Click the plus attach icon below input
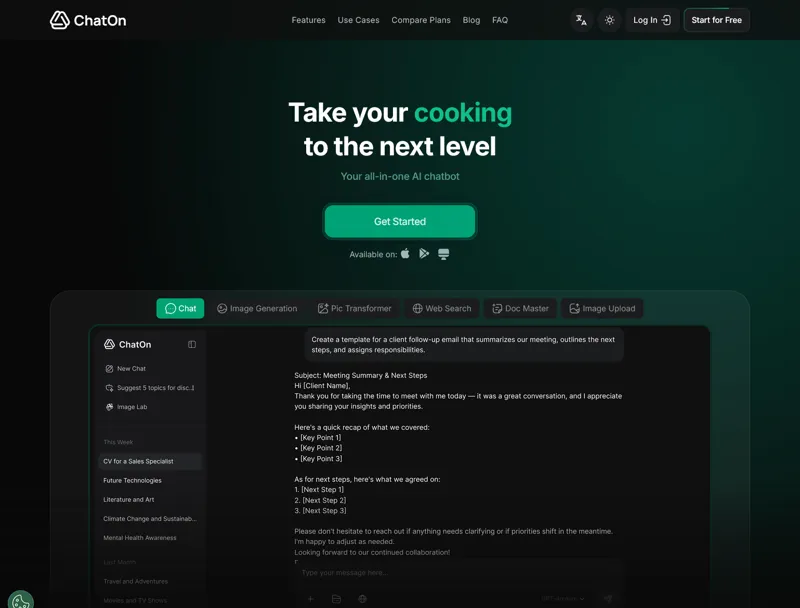800x608 pixels. click(x=310, y=599)
